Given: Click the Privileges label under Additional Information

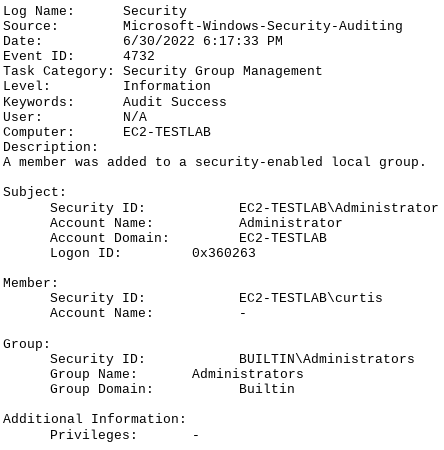Looking at the screenshot, I should coord(93,435).
